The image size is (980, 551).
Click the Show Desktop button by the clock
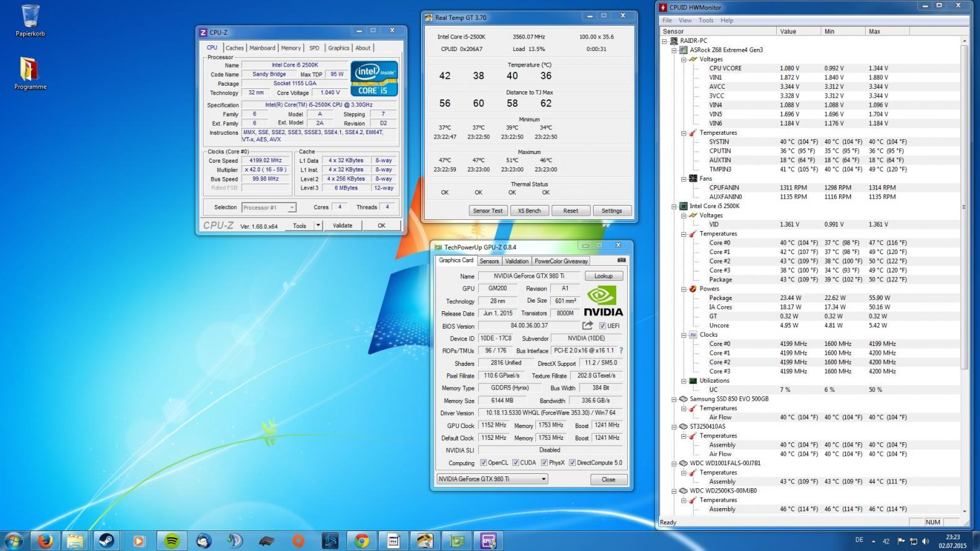point(976,541)
